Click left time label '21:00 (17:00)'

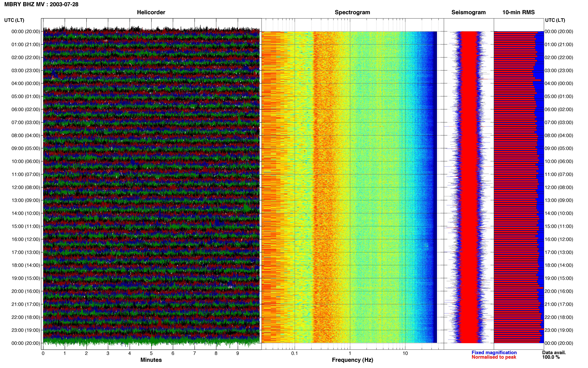point(26,304)
